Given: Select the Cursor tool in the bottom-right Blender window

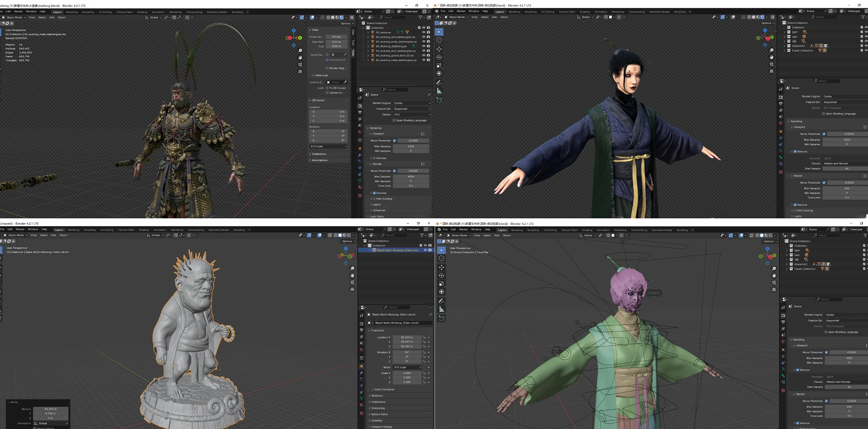Looking at the screenshot, I should point(441,258).
